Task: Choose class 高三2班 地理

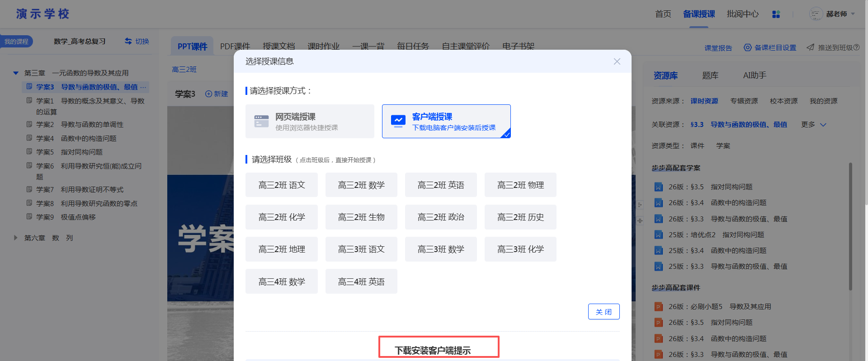Action: (282, 249)
